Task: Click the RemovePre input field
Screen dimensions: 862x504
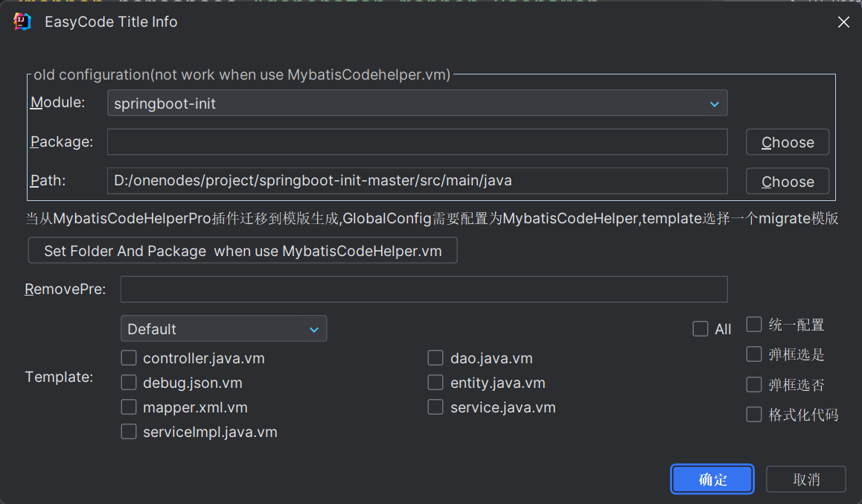Action: coord(424,289)
